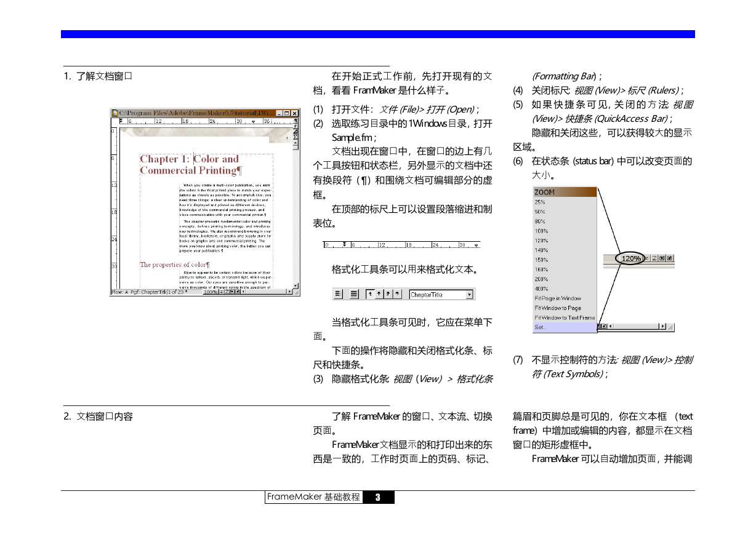Select the left tab stop button
The height and width of the screenshot is (534, 756).
(x=370, y=295)
